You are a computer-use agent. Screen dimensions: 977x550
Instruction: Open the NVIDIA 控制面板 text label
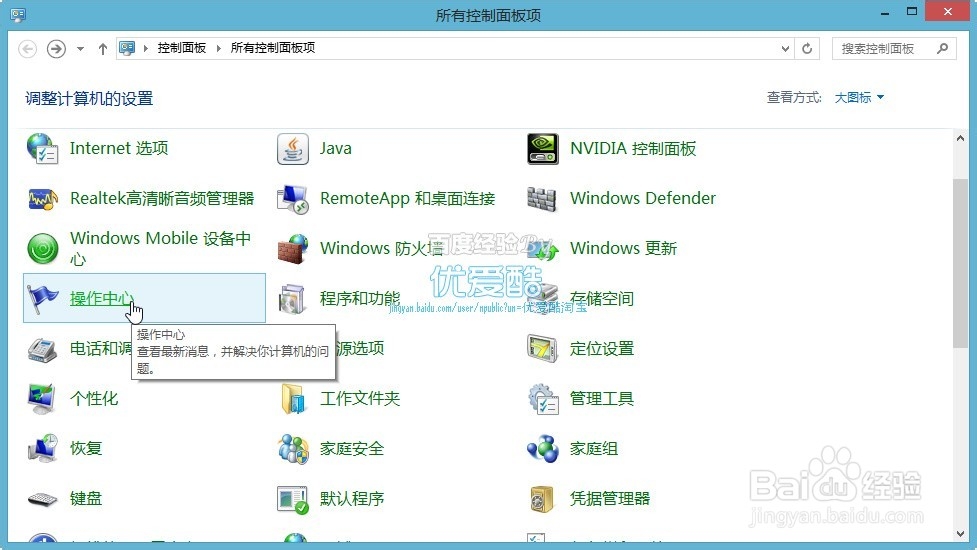(x=633, y=149)
